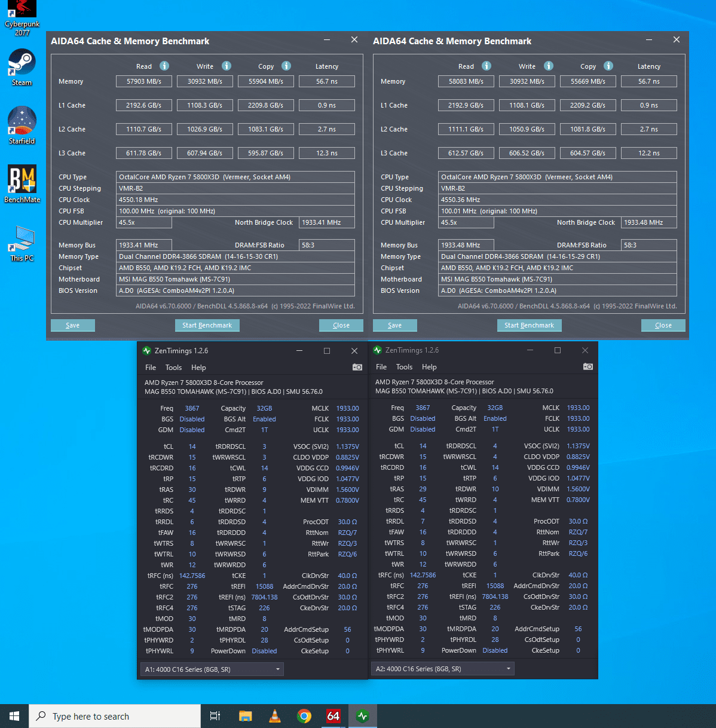Take screenshot with camera icon in left ZenTimings

[x=357, y=367]
